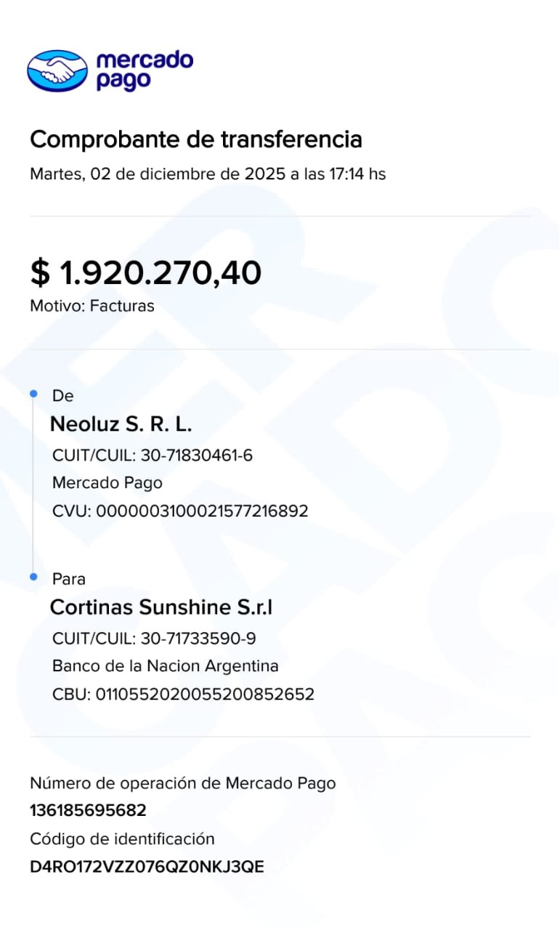
Task: Select the $ 1.920.270,40 amount
Action: click(x=145, y=272)
